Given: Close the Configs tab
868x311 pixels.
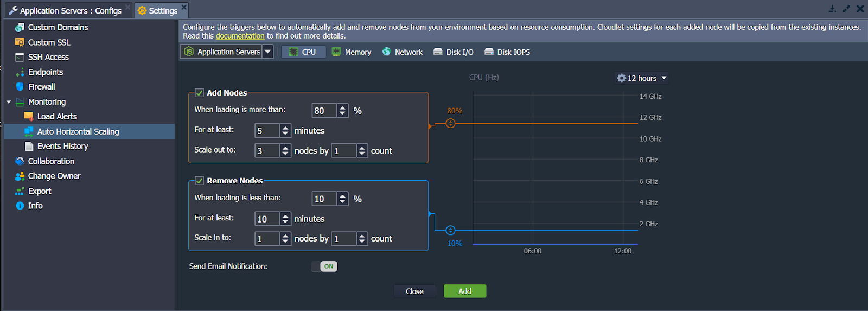Looking at the screenshot, I should pos(127,7).
